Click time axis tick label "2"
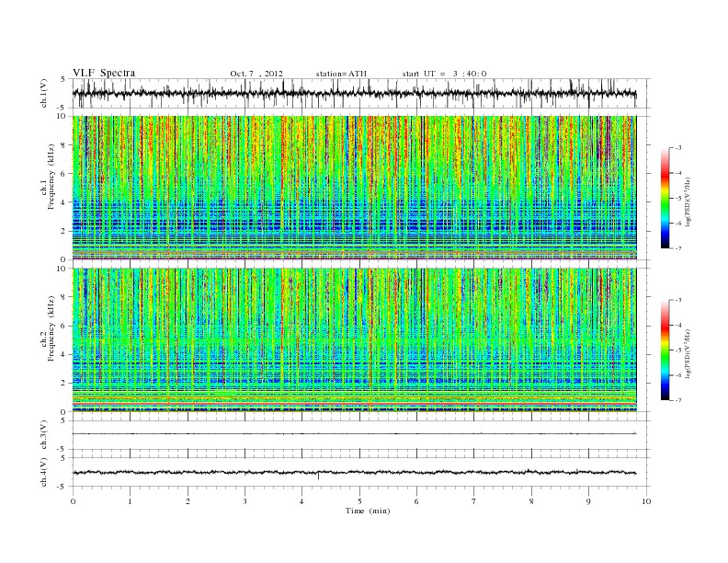 click(x=188, y=501)
